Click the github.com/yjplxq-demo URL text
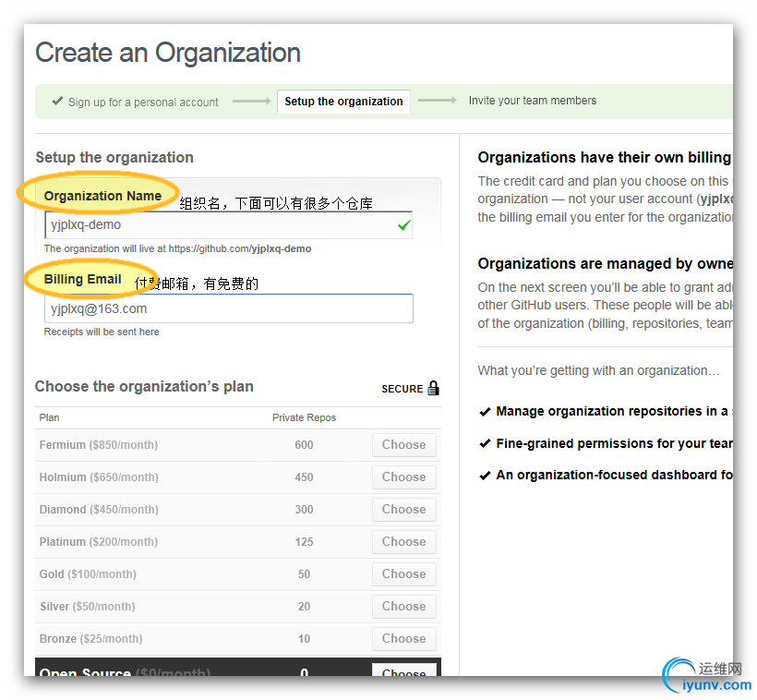Viewport: 757px width, 700px height. [240, 248]
